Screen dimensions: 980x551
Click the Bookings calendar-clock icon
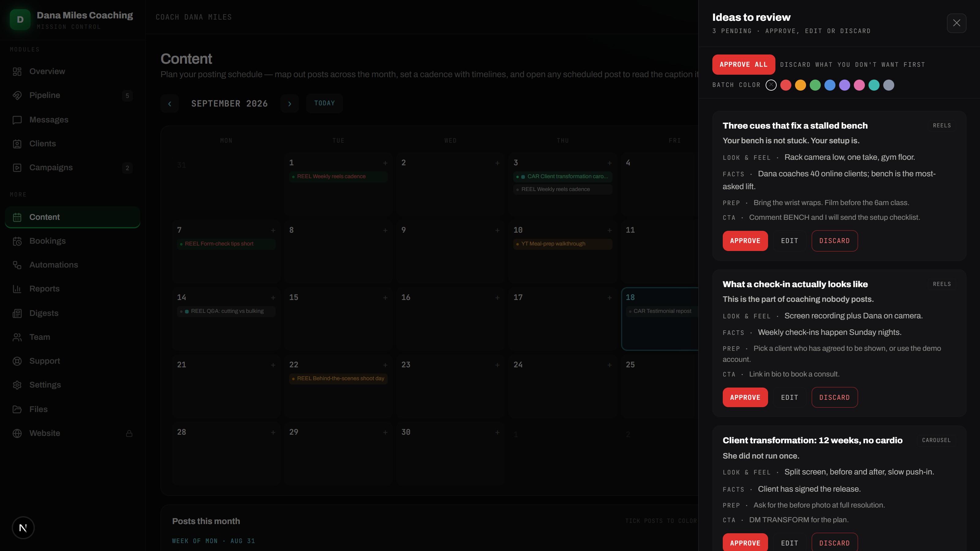pos(17,241)
